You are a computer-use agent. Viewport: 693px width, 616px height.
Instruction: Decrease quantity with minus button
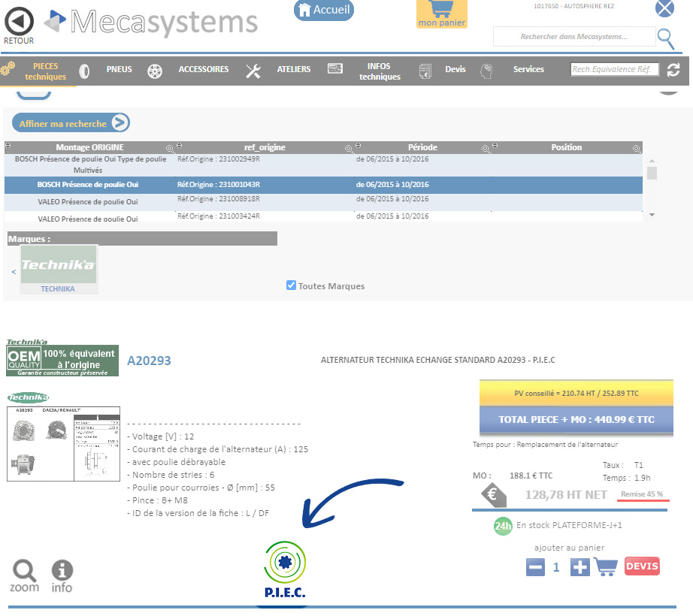click(535, 567)
